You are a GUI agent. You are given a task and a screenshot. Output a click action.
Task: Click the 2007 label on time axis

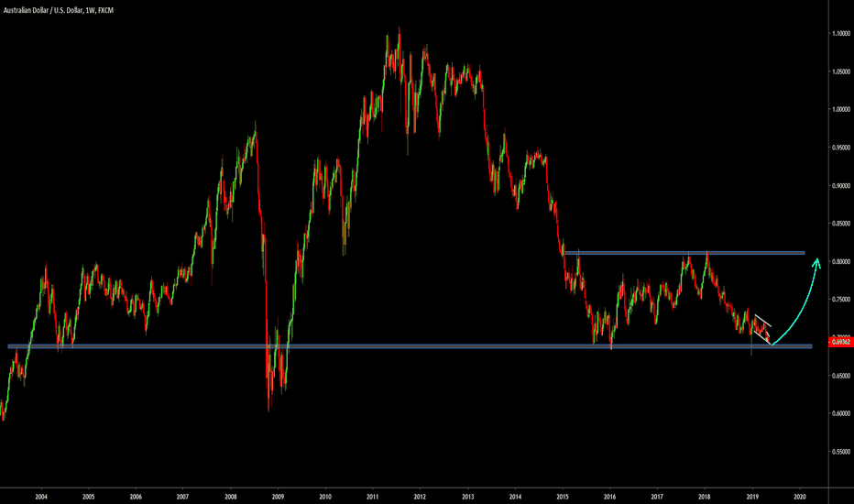coord(183,497)
